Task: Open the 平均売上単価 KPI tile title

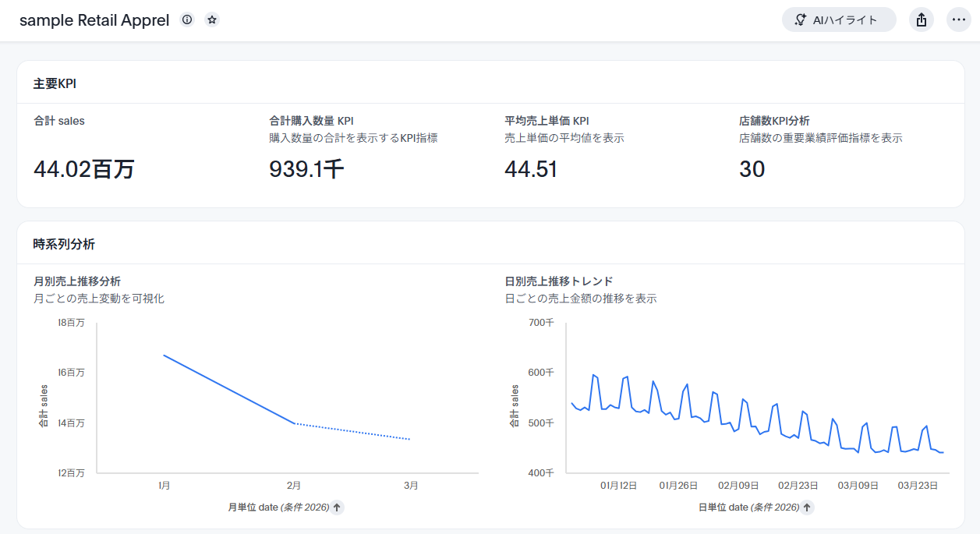Action: [547, 121]
